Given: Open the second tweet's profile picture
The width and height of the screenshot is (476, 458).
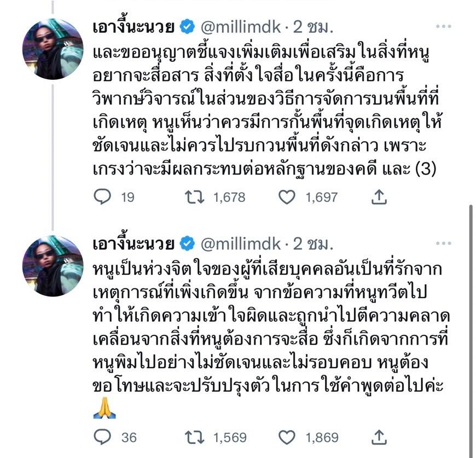Looking at the screenshot, I should tap(53, 265).
